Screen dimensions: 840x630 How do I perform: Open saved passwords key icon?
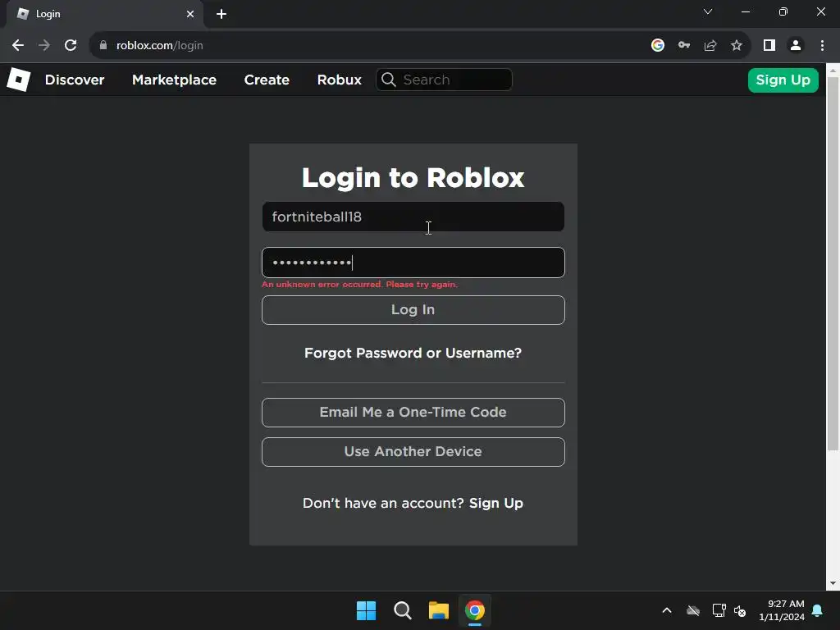(684, 46)
